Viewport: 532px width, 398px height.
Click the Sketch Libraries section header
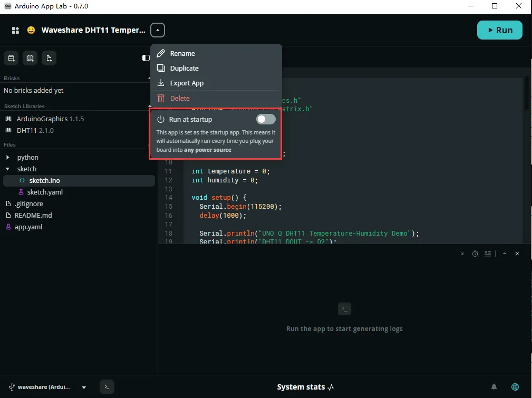[24, 106]
